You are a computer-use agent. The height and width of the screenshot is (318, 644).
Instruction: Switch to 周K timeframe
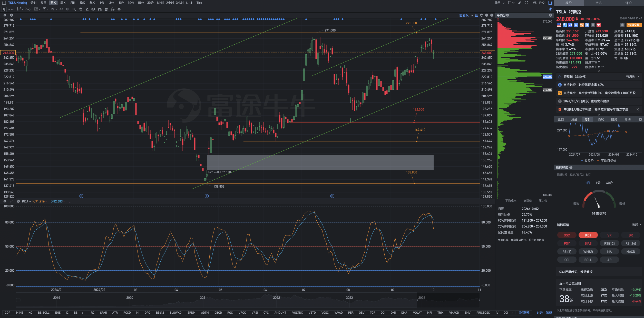63,3
